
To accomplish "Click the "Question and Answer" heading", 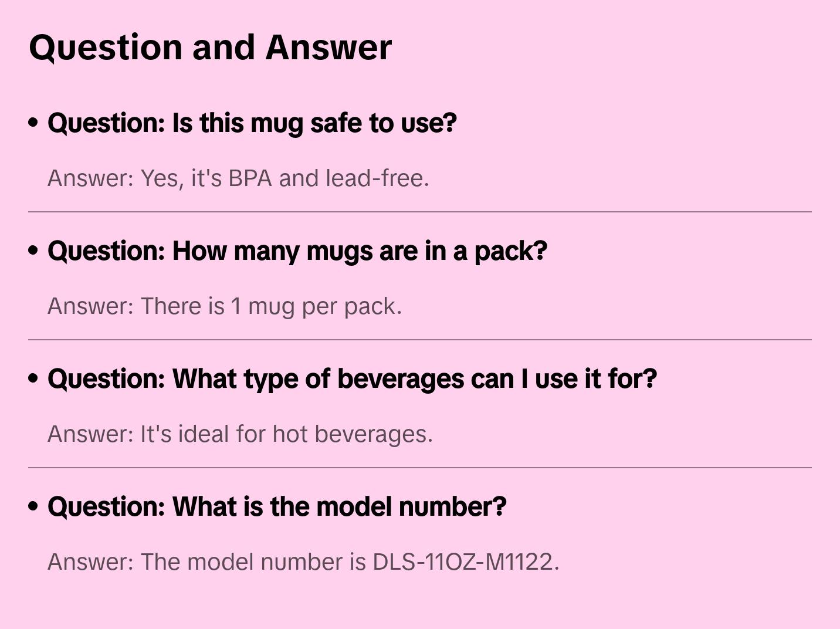I will point(210,47).
